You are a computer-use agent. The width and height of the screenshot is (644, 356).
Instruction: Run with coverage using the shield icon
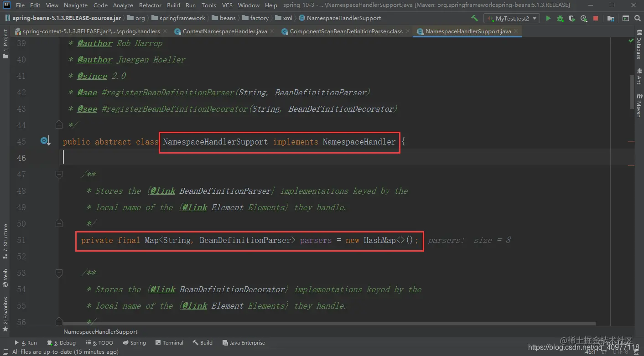[572, 18]
